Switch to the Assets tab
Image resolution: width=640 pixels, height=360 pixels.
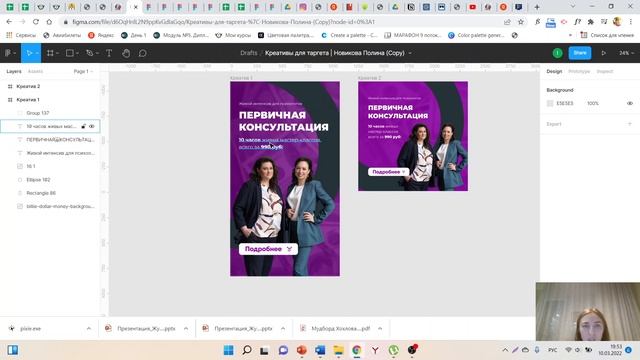[35, 71]
